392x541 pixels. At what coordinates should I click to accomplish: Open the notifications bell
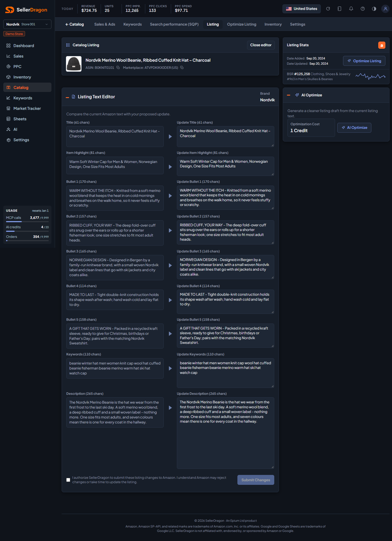(351, 9)
